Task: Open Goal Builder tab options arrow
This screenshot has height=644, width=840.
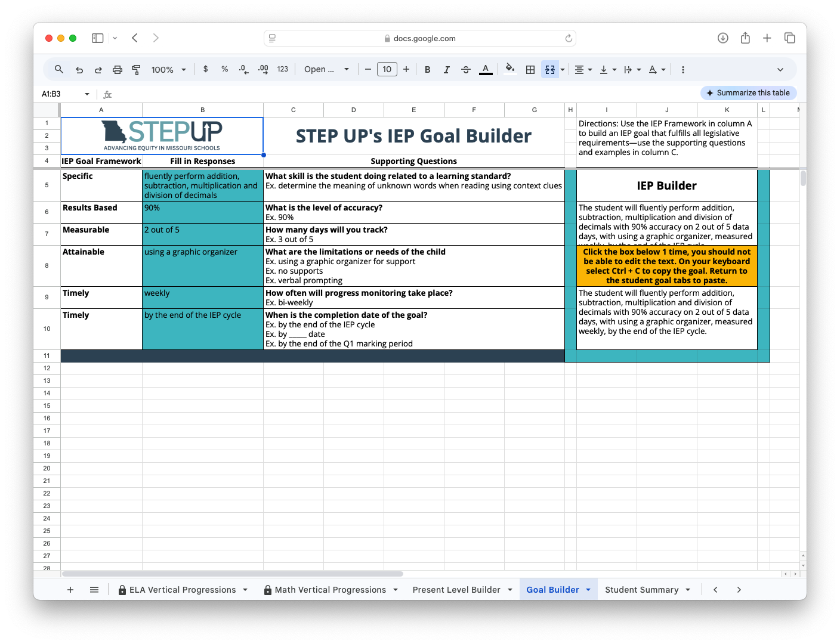Action: (588, 590)
